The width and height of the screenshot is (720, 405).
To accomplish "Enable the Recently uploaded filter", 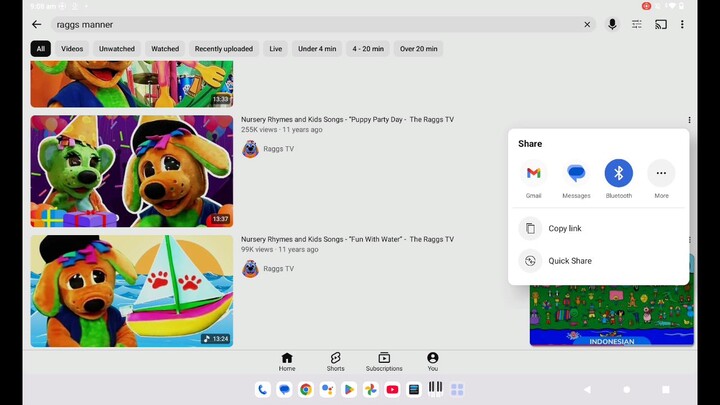I will point(224,48).
